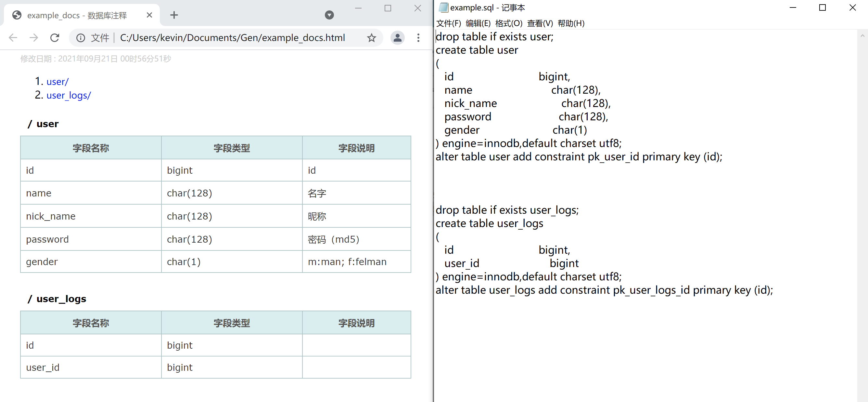This screenshot has width=868, height=402.
Task: Click the address bar URL field
Action: (x=233, y=37)
